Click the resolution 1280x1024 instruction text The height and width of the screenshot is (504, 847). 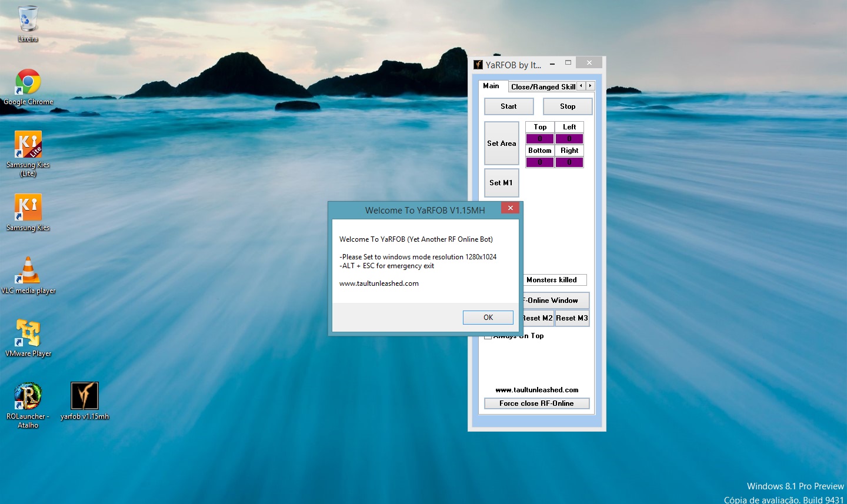coord(418,257)
